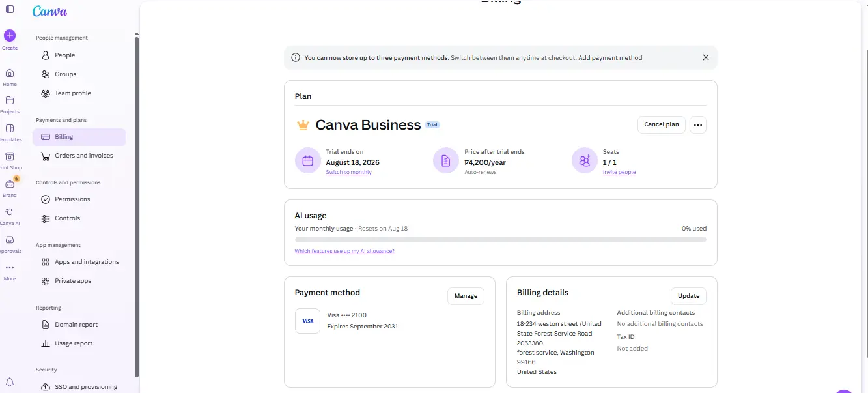This screenshot has width=868, height=393.
Task: Open Private apps
Action: [x=79, y=281]
